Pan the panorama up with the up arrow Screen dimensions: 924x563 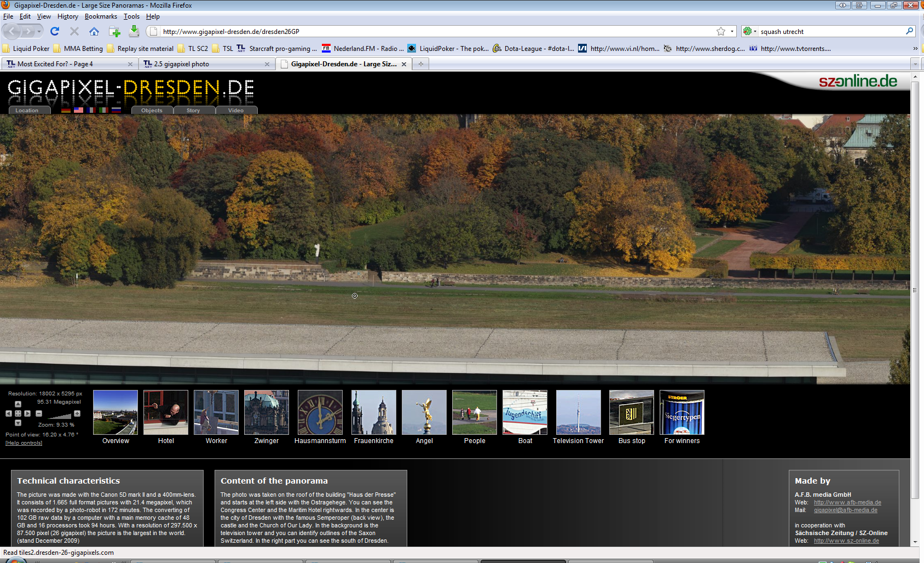point(18,404)
